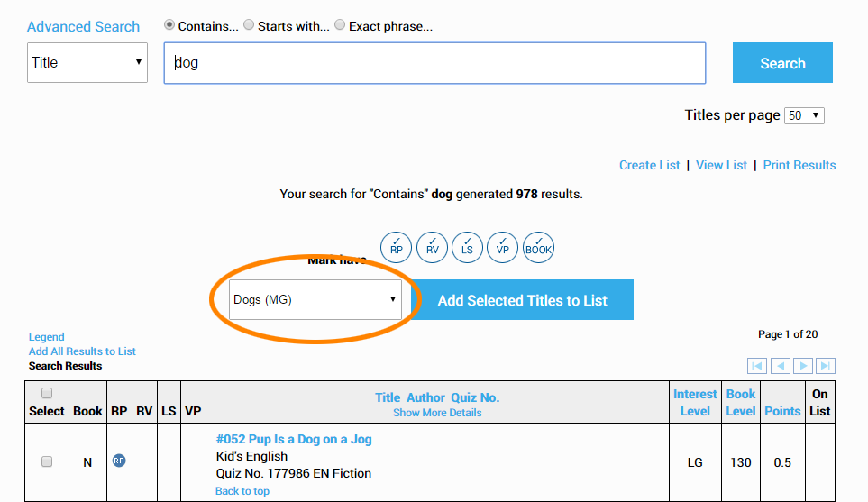
Task: Click Quiz No. 177986 EN Fiction text
Action: pos(294,474)
